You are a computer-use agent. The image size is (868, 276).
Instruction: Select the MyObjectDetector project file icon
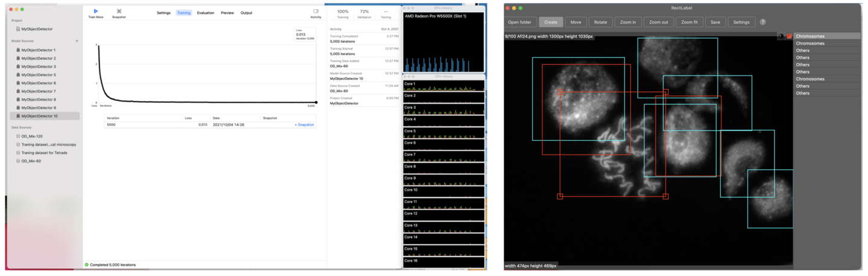click(18, 29)
